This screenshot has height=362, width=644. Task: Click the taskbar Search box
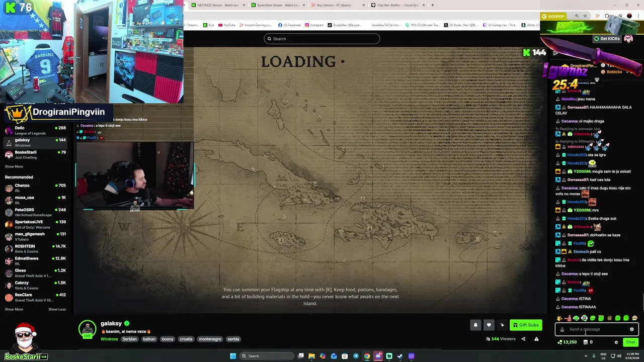[267, 356]
